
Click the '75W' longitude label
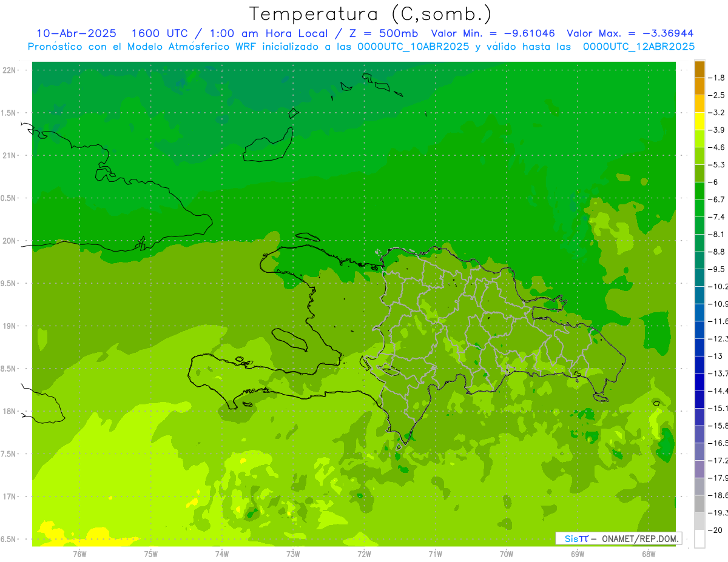pos(151,554)
